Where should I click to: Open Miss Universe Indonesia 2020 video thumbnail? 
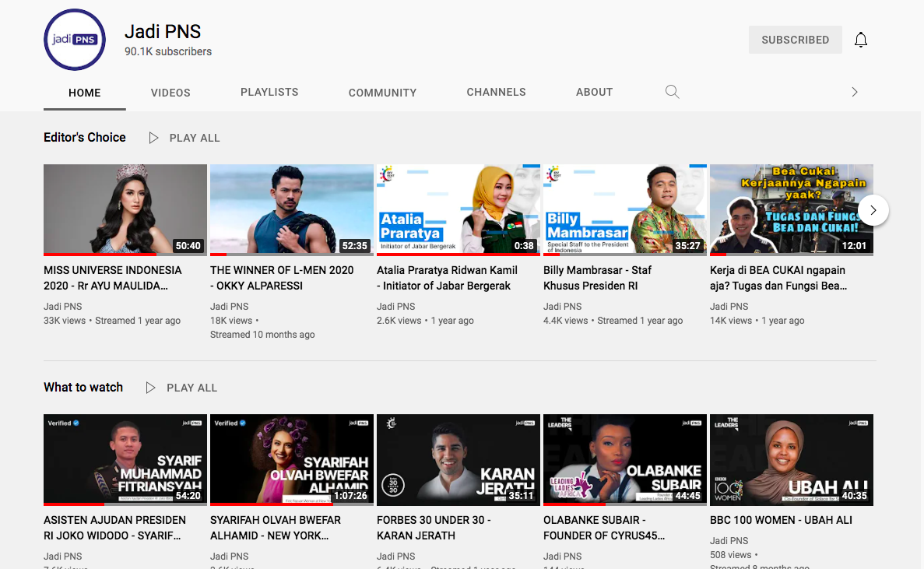coord(125,209)
